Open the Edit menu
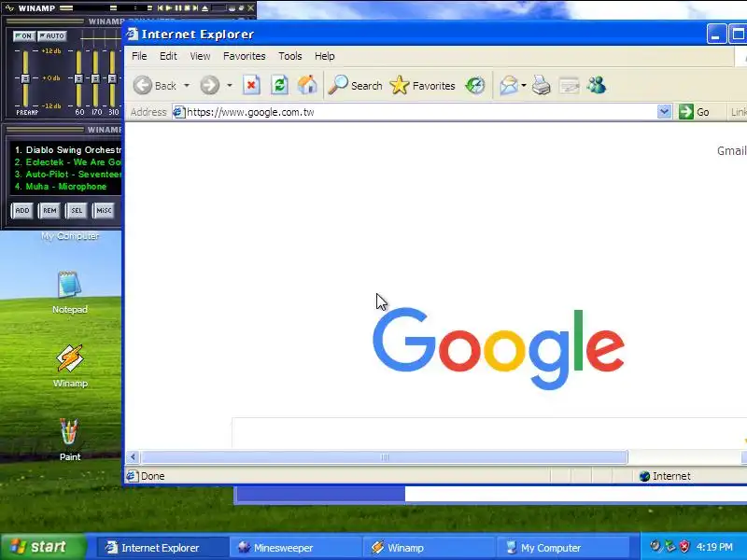The height and width of the screenshot is (560, 747). click(168, 56)
